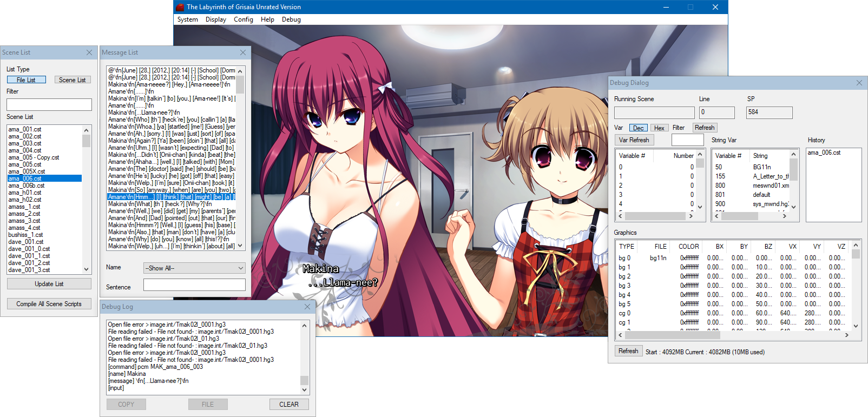Select ama_005 - Copy.cst in the scene list
This screenshot has width=868, height=417.
click(x=44, y=157)
